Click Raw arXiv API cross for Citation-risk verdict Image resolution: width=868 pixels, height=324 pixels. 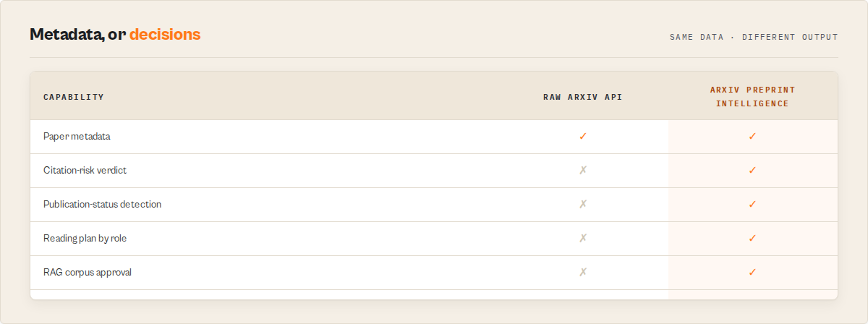pyautogui.click(x=583, y=170)
